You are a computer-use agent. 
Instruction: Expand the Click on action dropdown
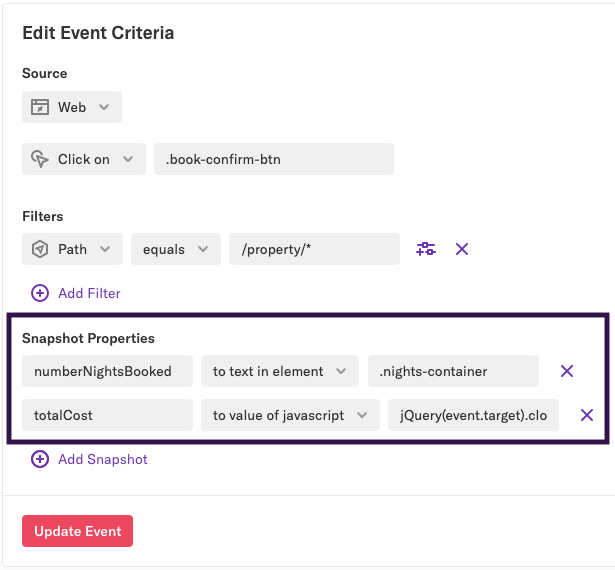coord(84,159)
